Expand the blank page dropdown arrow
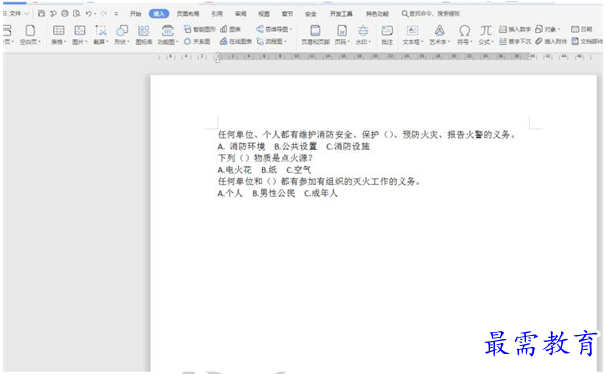 [39, 41]
